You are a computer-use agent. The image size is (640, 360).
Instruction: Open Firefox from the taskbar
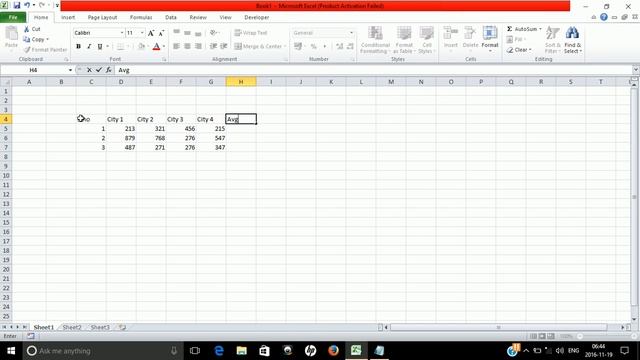tap(333, 351)
